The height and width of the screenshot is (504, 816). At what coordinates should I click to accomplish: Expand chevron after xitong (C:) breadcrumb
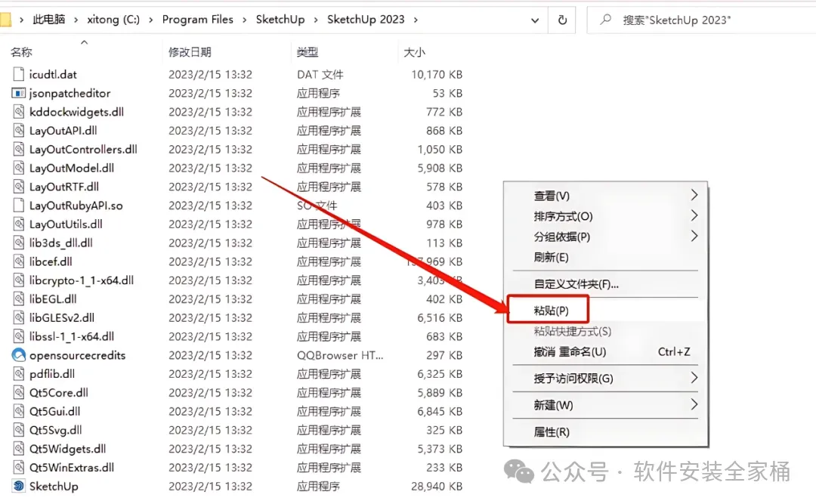point(151,20)
